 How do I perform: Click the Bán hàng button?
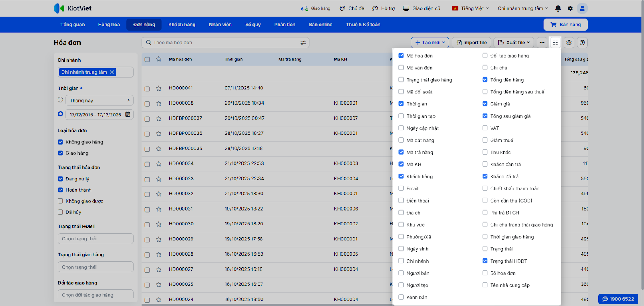pyautogui.click(x=566, y=25)
